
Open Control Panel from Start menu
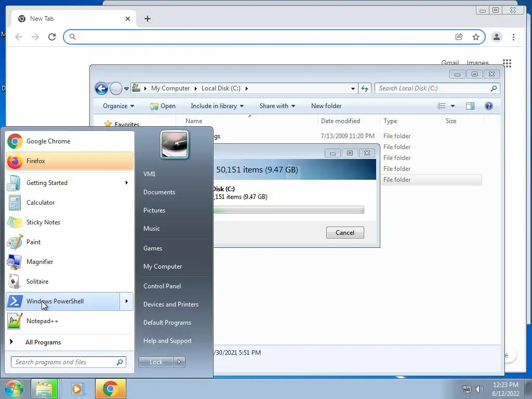tap(162, 286)
